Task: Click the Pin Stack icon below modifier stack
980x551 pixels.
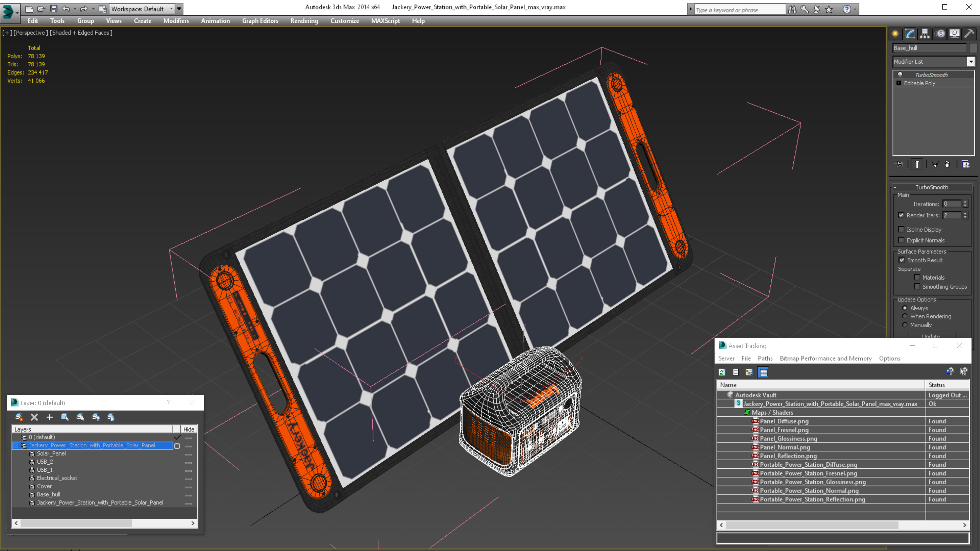Action: [899, 164]
